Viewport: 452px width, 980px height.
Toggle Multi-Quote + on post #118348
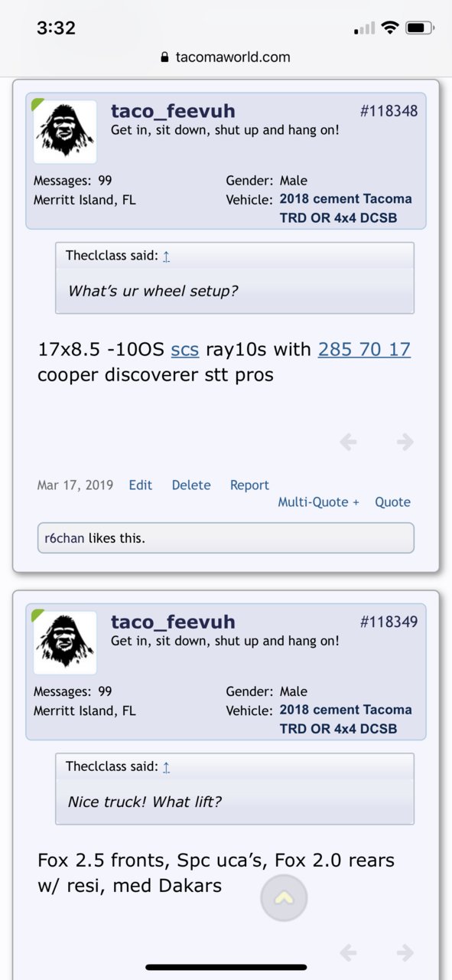click(318, 502)
